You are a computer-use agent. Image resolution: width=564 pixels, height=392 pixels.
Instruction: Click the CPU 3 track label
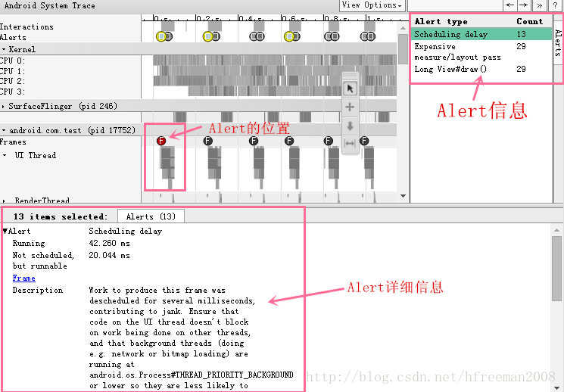coord(13,92)
